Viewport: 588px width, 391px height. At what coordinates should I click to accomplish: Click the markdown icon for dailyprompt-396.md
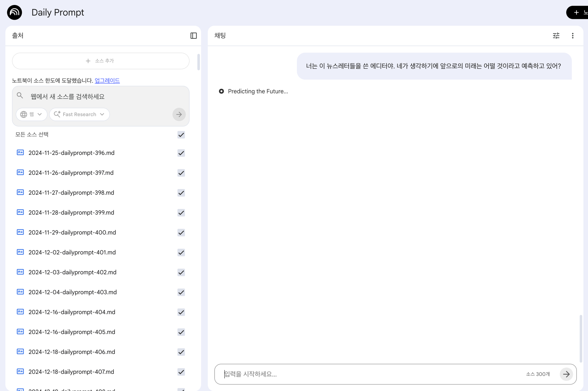[20, 153]
